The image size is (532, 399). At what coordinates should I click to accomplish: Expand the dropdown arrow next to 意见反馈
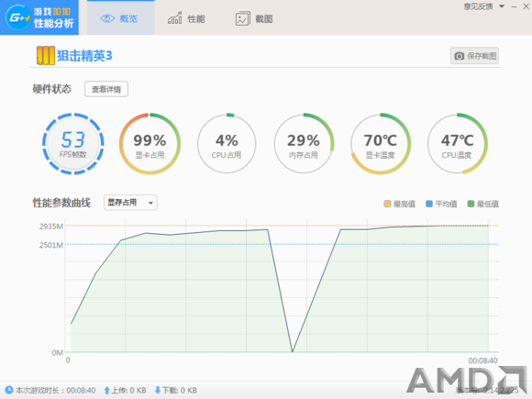point(502,6)
